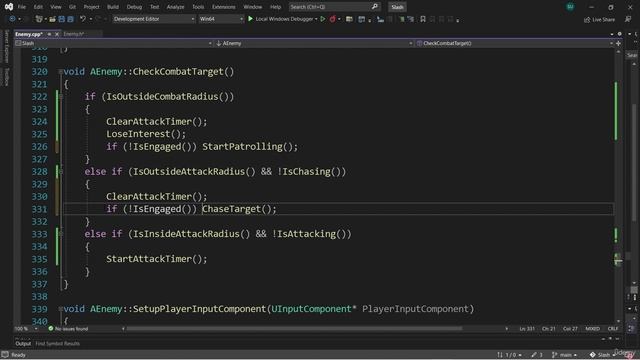Collapse the else-if block on line 333
This screenshot has height=360, width=640.
[x=61, y=234]
